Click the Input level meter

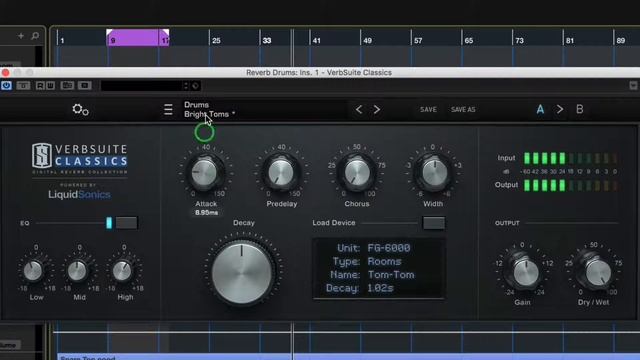click(571, 158)
